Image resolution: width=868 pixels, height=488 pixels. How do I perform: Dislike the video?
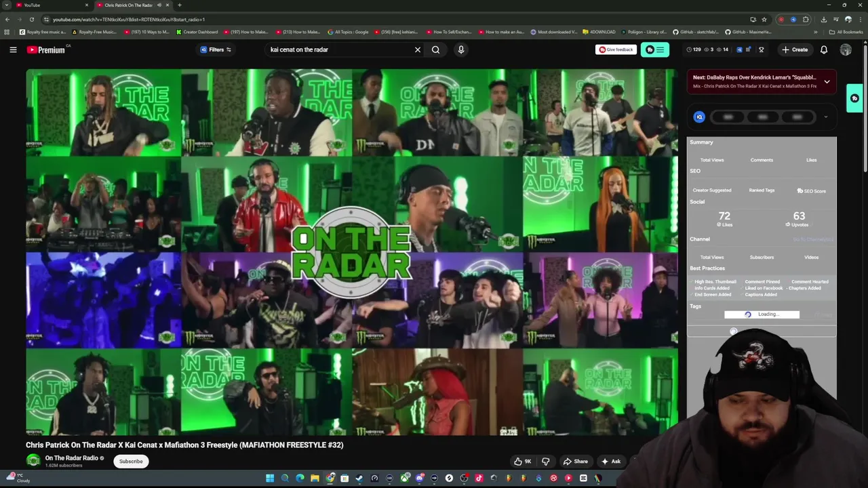pyautogui.click(x=546, y=462)
